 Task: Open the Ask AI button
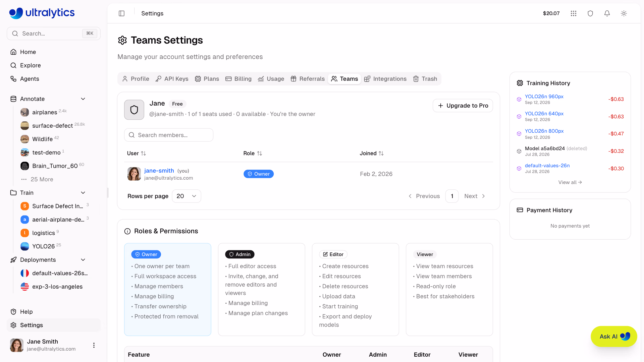614,337
